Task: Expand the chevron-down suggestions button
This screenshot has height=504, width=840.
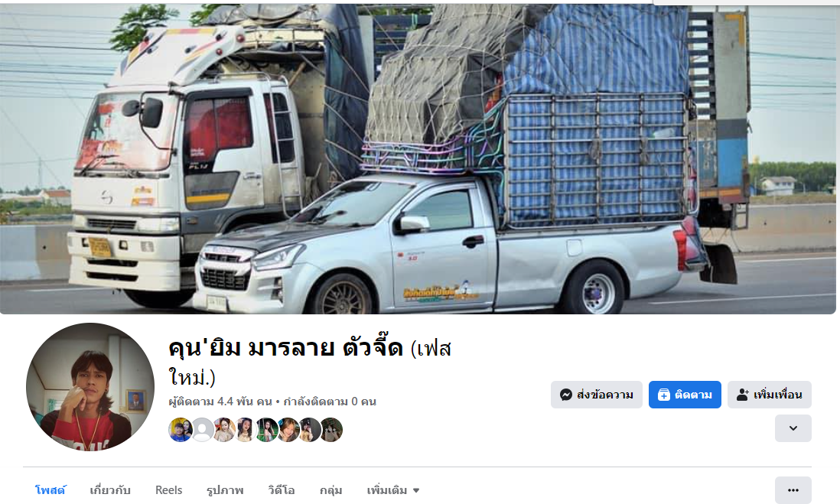Action: click(x=793, y=428)
